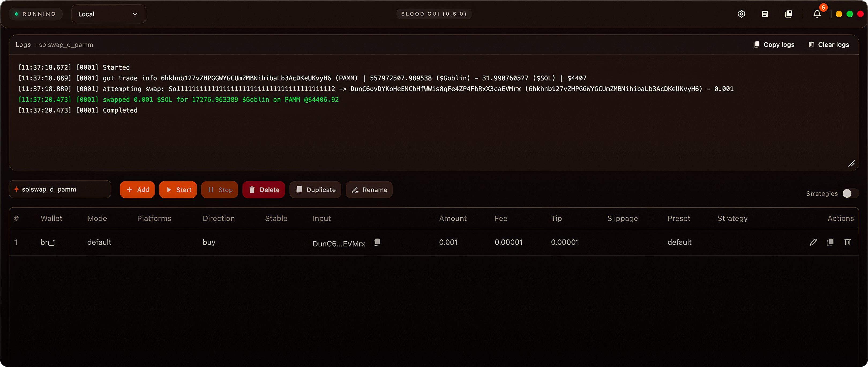
Task: Click Clear logs
Action: (829, 44)
